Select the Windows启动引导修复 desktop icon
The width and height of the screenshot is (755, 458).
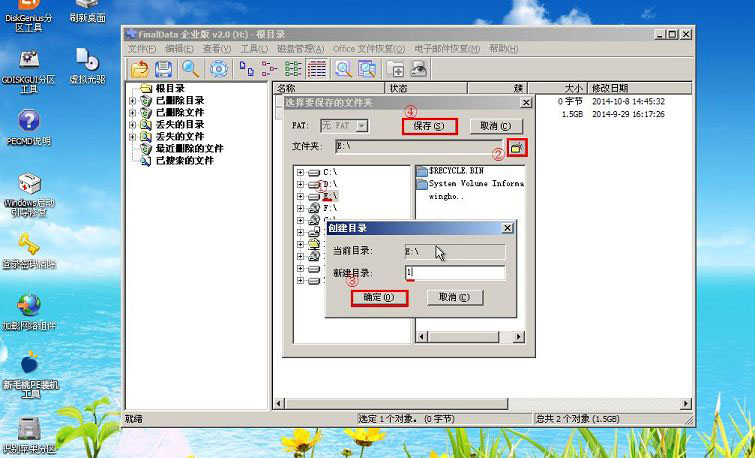pos(29,195)
